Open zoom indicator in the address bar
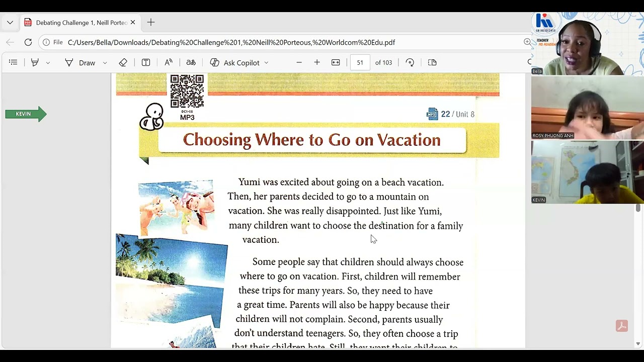Screen dimensions: 644x362 [527, 42]
